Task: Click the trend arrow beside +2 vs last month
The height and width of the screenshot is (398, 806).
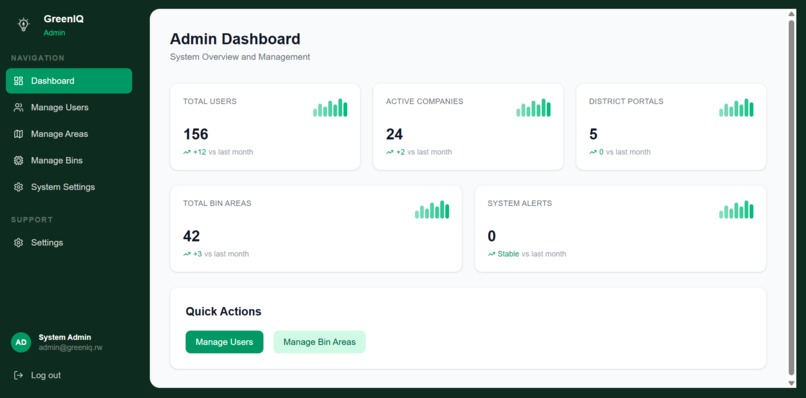Action: [390, 152]
